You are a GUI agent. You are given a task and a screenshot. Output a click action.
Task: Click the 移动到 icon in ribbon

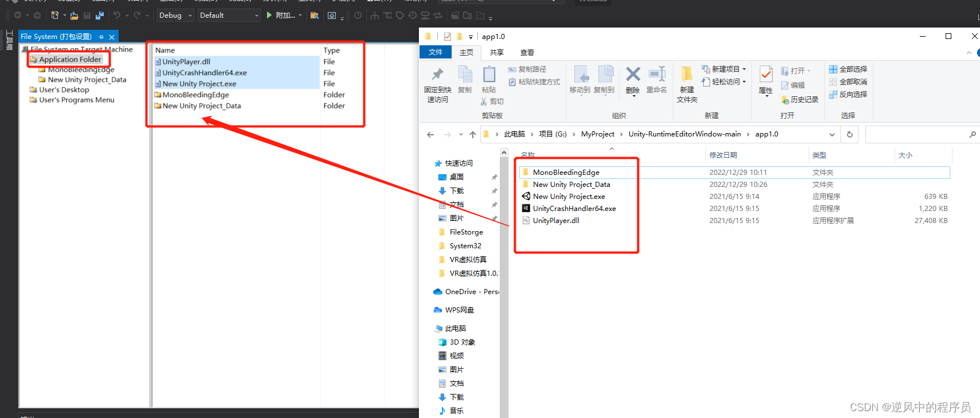(581, 75)
